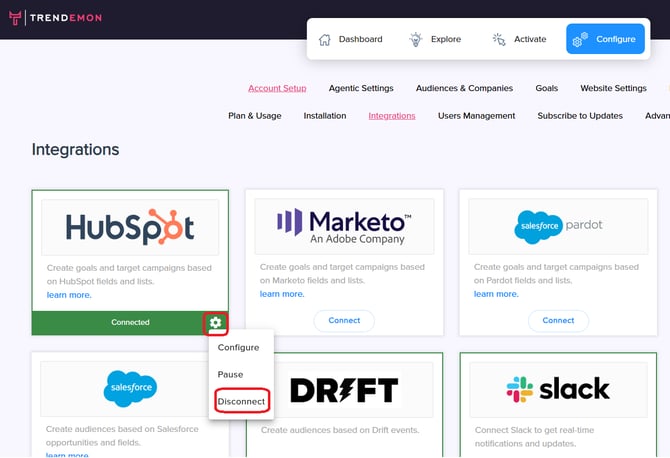The height and width of the screenshot is (458, 670).
Task: Switch to Audiences & Companies tab
Action: (464, 88)
